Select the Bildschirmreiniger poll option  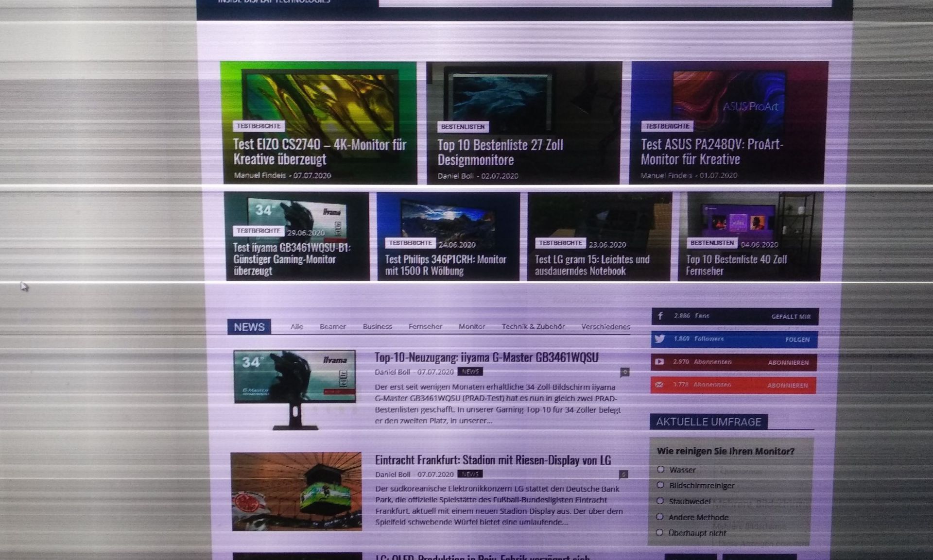[x=660, y=485]
